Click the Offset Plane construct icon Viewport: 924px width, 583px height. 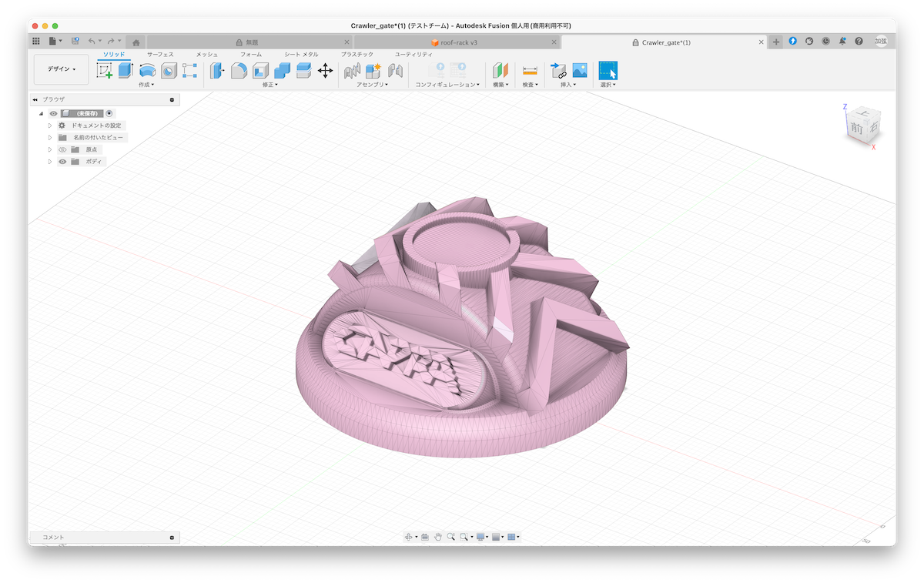click(500, 71)
